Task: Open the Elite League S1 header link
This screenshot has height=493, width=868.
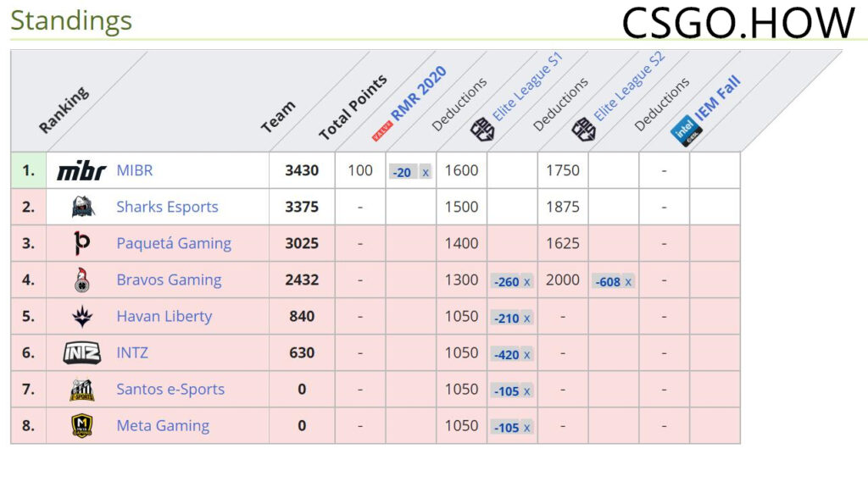Action: [527, 86]
